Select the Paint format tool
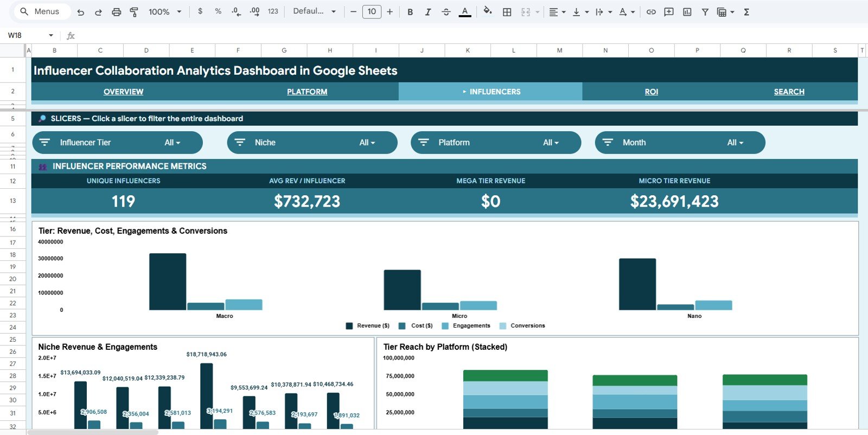Viewport: 868px width, 435px height. click(x=134, y=12)
